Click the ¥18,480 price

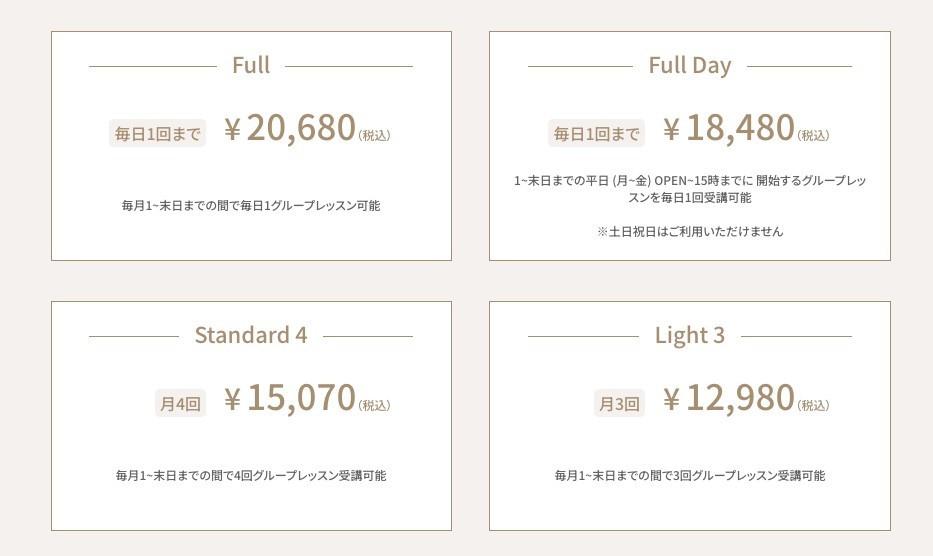pyautogui.click(x=729, y=129)
